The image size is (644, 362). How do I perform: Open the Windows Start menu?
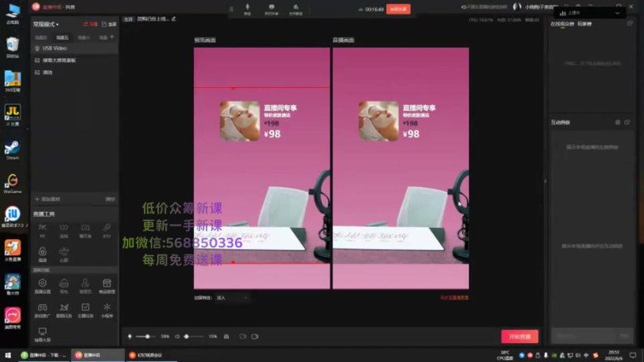(x=8, y=355)
